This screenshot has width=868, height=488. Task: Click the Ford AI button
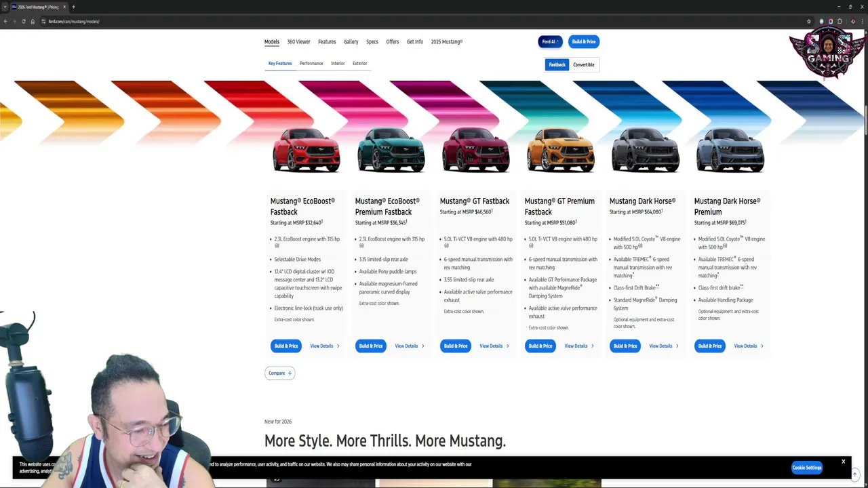(550, 41)
